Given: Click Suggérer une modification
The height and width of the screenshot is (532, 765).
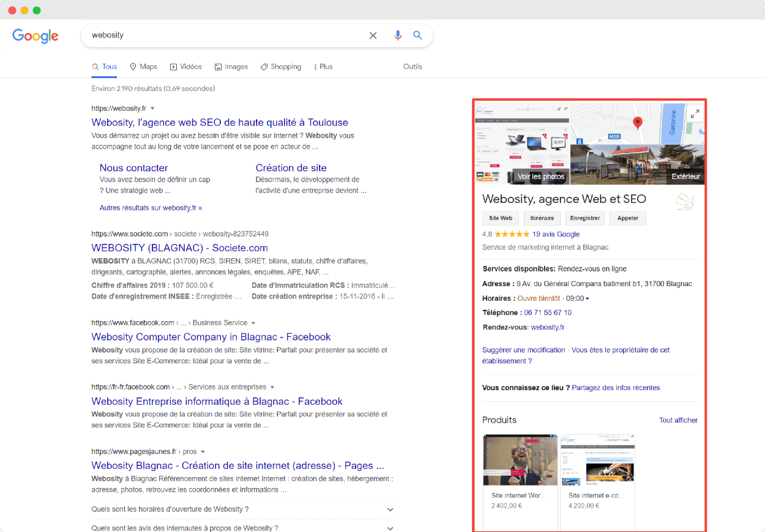Looking at the screenshot, I should click(x=524, y=350).
